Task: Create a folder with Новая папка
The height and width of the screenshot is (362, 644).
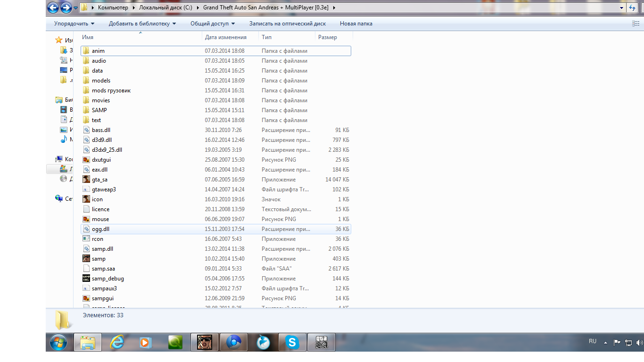Action: (x=356, y=24)
